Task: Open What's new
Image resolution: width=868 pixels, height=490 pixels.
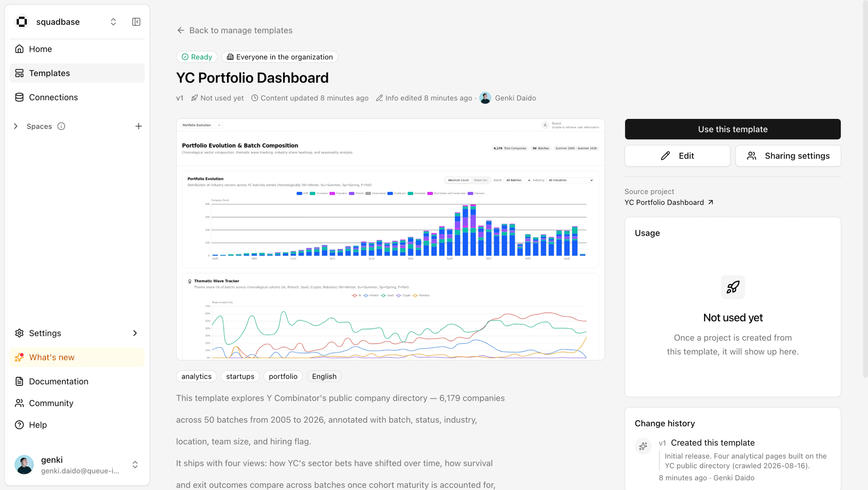Action: click(x=77, y=358)
